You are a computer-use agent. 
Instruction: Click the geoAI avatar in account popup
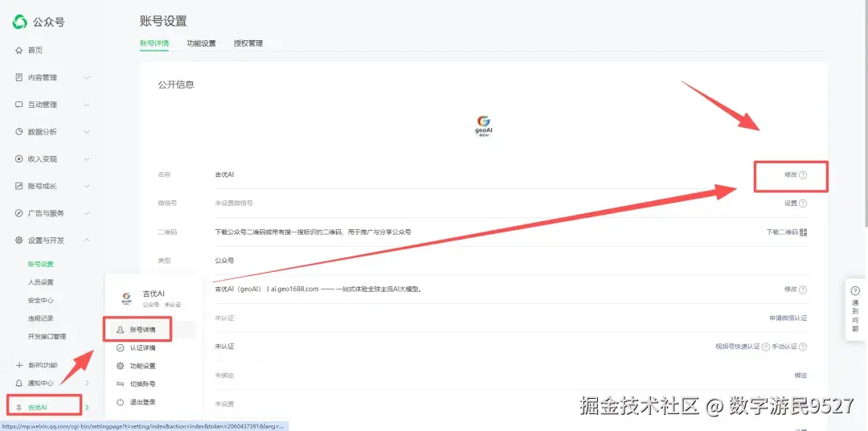126,298
